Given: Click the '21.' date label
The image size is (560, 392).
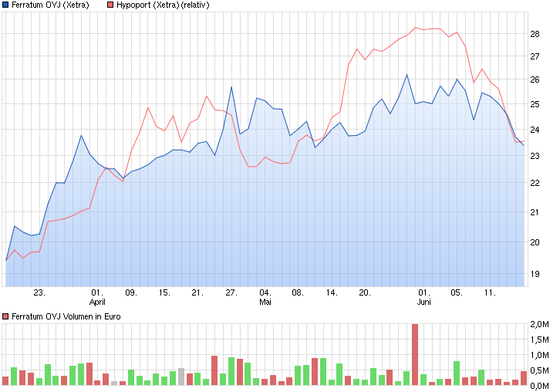Looking at the screenshot, I should (x=197, y=292).
